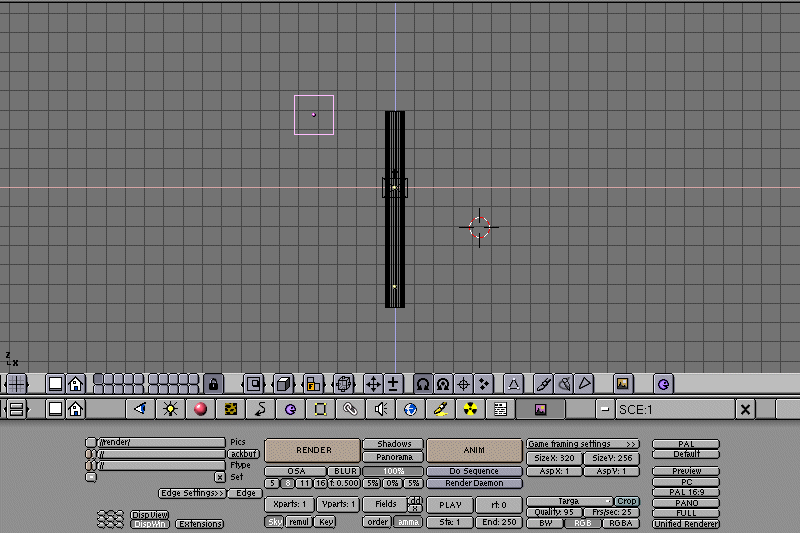Click the RENDER button
Image resolution: width=800 pixels, height=533 pixels.
[x=312, y=450]
